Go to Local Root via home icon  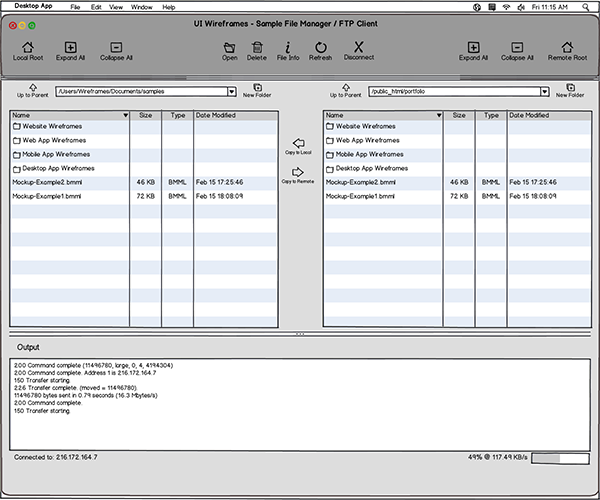28,47
